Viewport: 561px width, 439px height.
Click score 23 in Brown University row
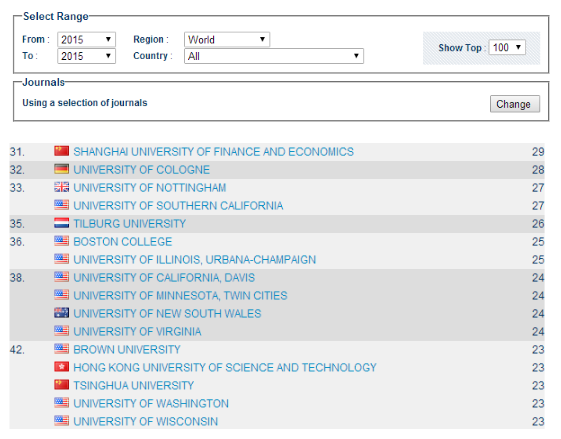tap(538, 350)
